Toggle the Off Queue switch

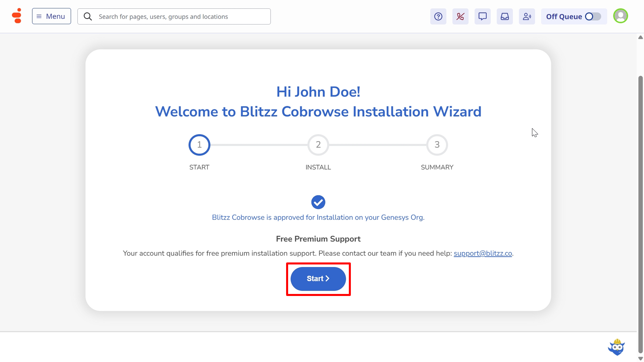[593, 16]
